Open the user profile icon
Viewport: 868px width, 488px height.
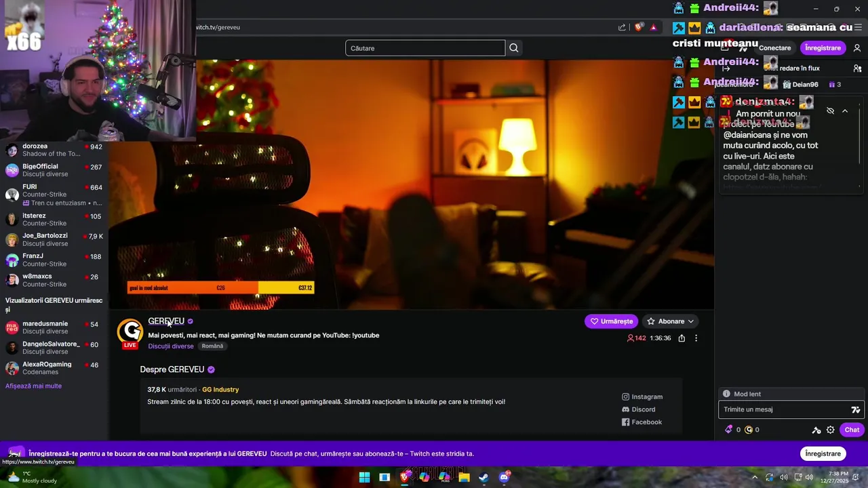point(857,48)
